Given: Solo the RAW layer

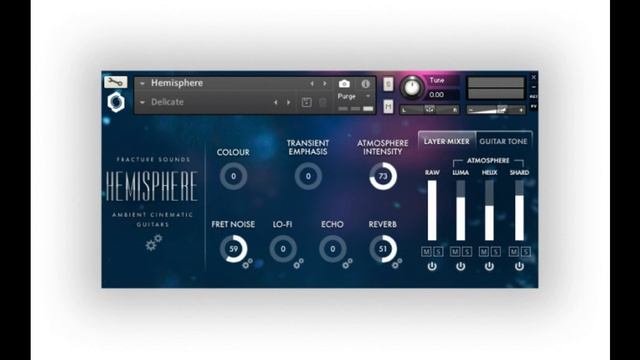Looking at the screenshot, I should (438, 251).
